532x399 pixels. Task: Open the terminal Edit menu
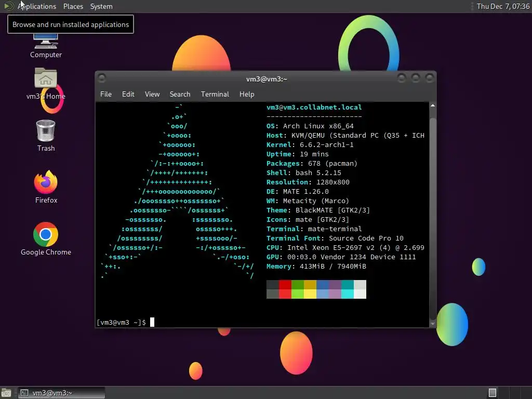pos(128,95)
